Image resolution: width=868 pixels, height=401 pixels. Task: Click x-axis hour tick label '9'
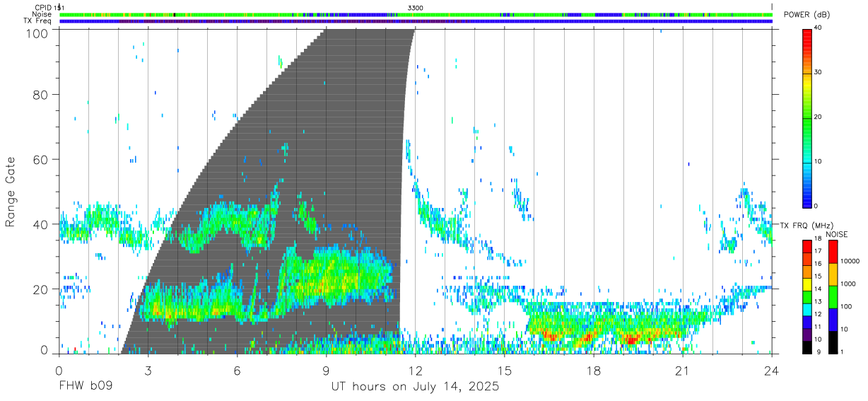(326, 371)
